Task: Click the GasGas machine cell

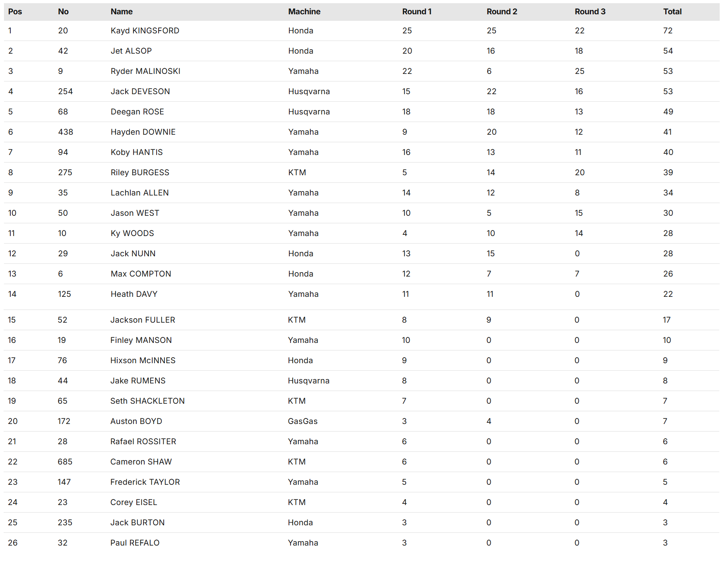Action: pos(302,421)
